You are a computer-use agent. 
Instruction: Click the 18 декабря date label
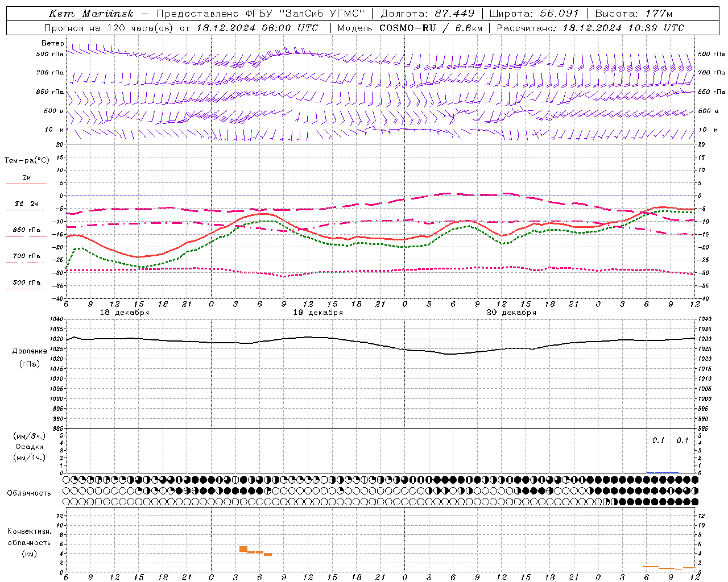(x=125, y=313)
